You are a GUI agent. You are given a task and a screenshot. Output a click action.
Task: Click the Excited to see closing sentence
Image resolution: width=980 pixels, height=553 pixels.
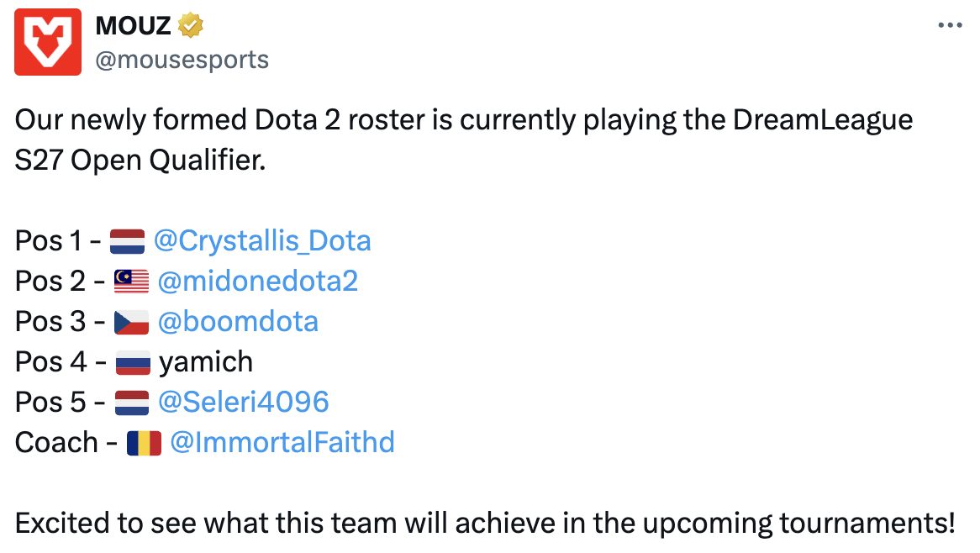point(485,524)
